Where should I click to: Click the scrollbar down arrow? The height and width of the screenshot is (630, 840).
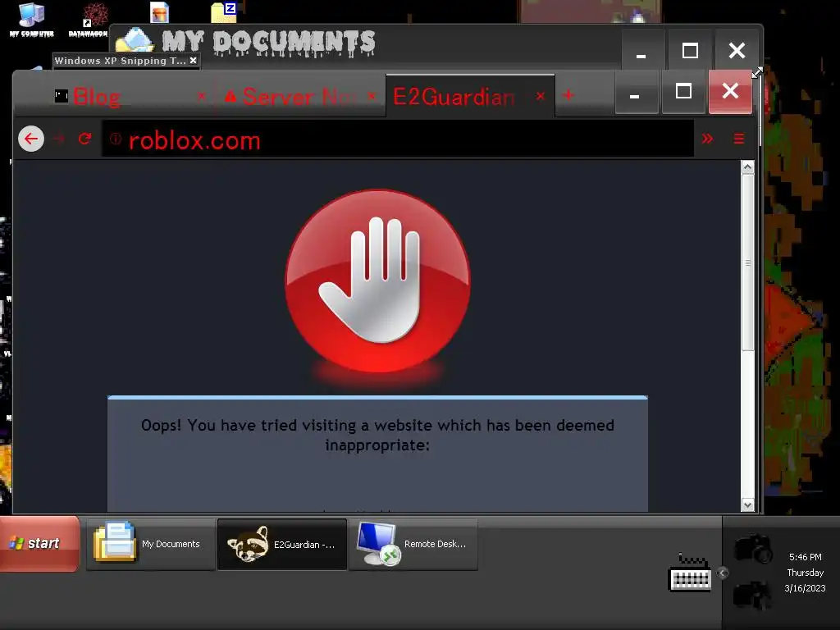click(x=747, y=504)
